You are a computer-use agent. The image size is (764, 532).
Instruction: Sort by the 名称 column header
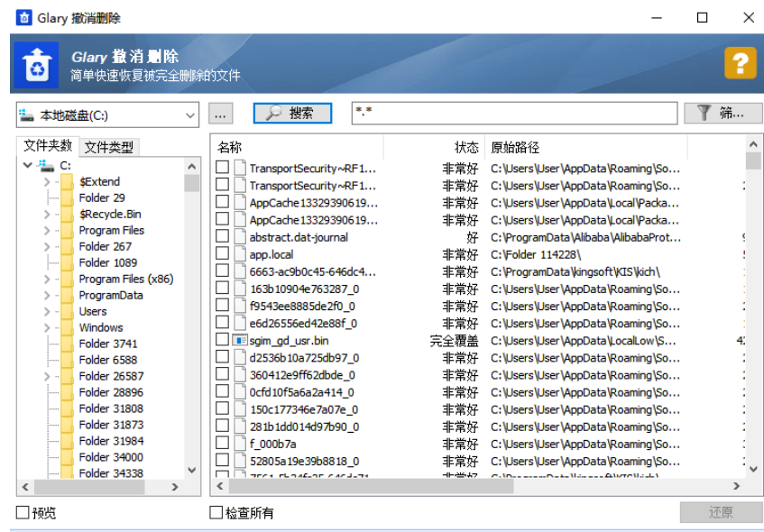click(x=298, y=147)
